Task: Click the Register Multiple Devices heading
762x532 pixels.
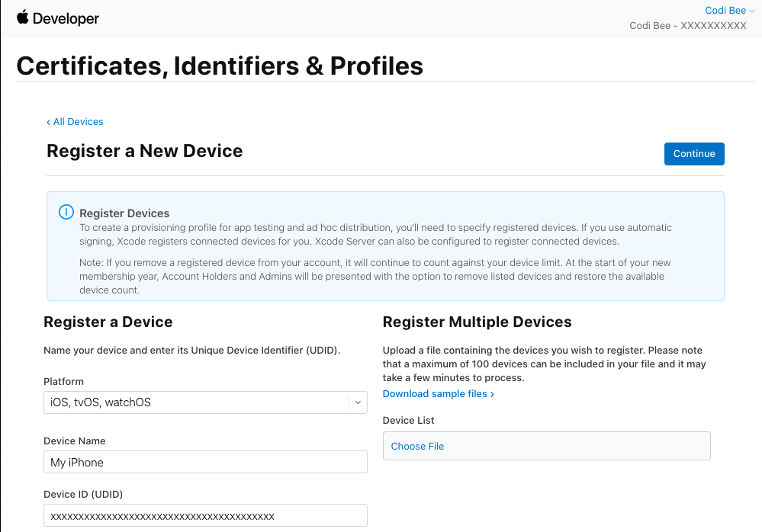Action: (477, 322)
